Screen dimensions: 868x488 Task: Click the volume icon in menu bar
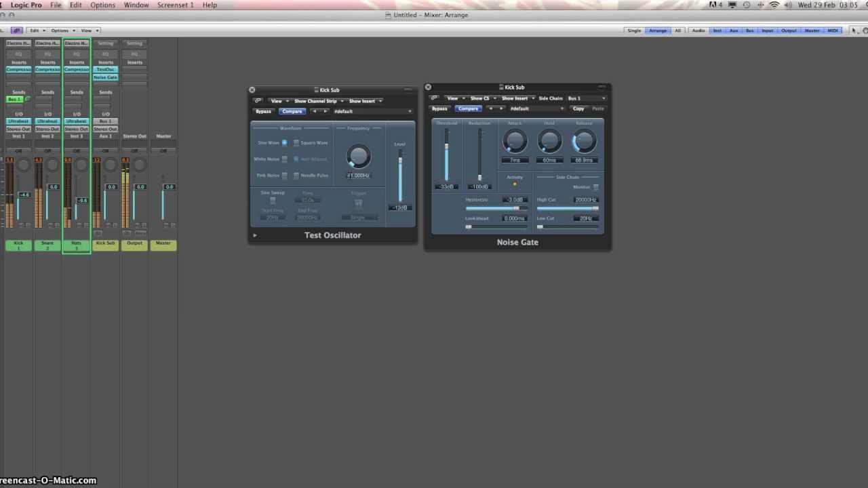click(789, 5)
